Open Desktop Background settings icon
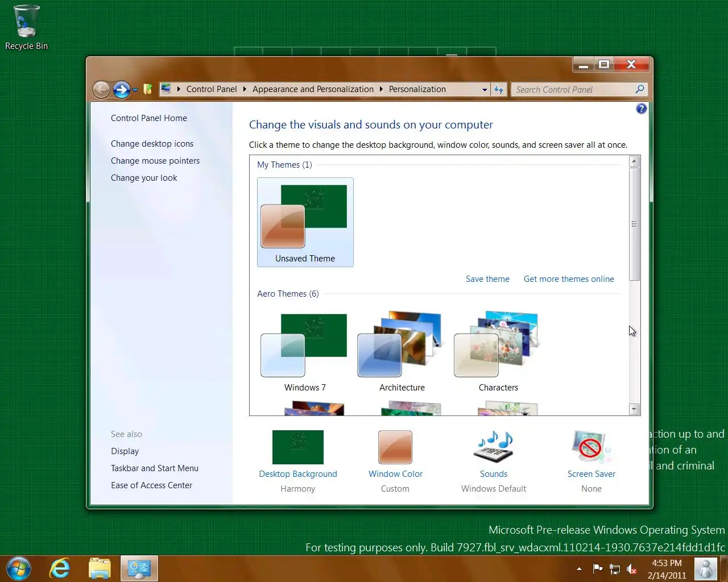The height and width of the screenshot is (582, 728). point(298,447)
